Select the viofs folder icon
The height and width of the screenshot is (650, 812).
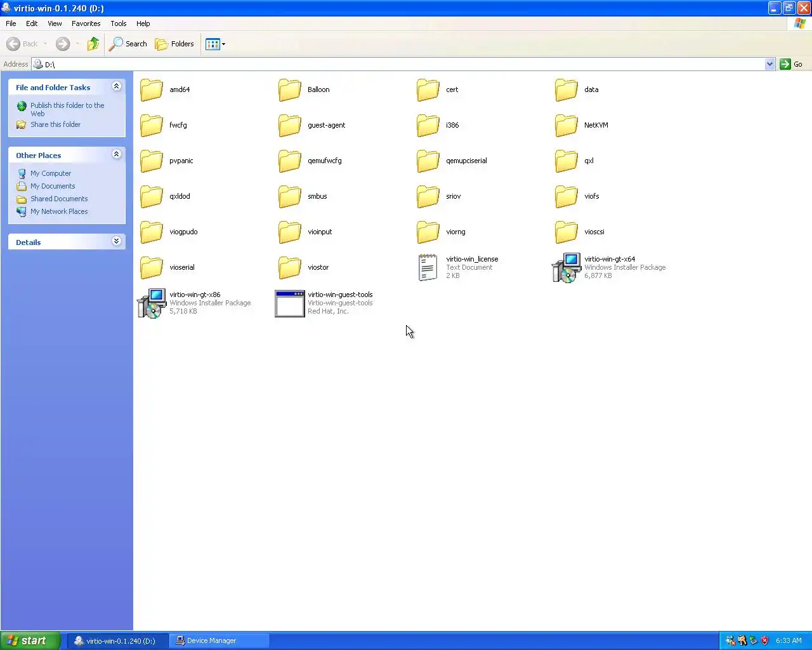point(566,196)
